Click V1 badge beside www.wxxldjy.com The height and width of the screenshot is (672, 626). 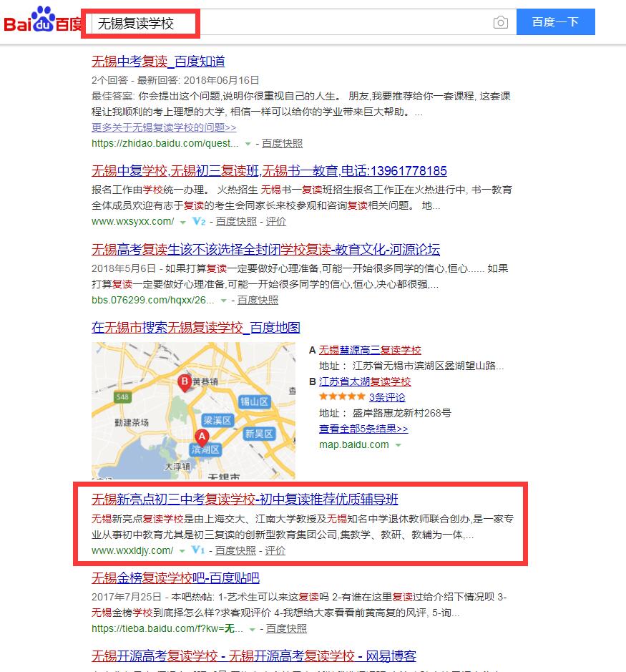point(199,551)
